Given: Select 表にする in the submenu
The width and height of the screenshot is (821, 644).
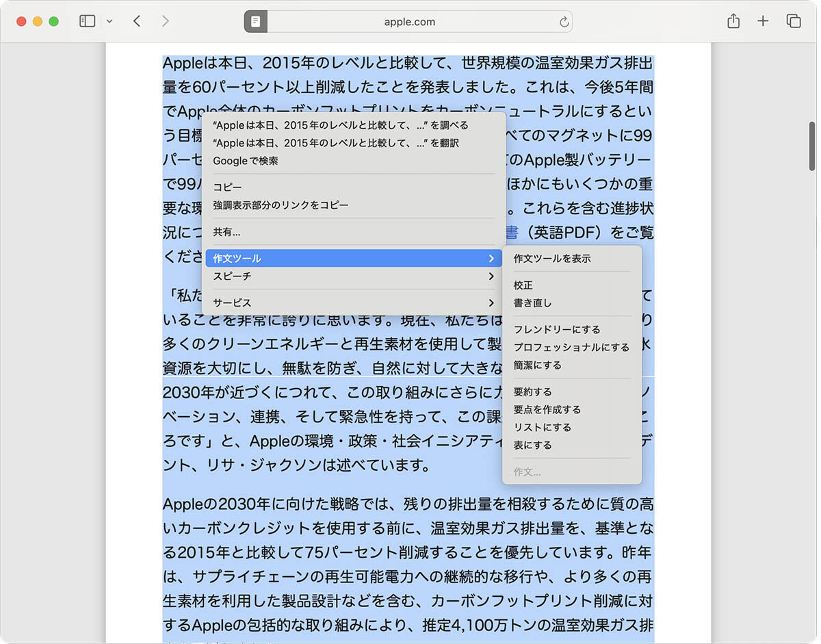Looking at the screenshot, I should (572, 445).
